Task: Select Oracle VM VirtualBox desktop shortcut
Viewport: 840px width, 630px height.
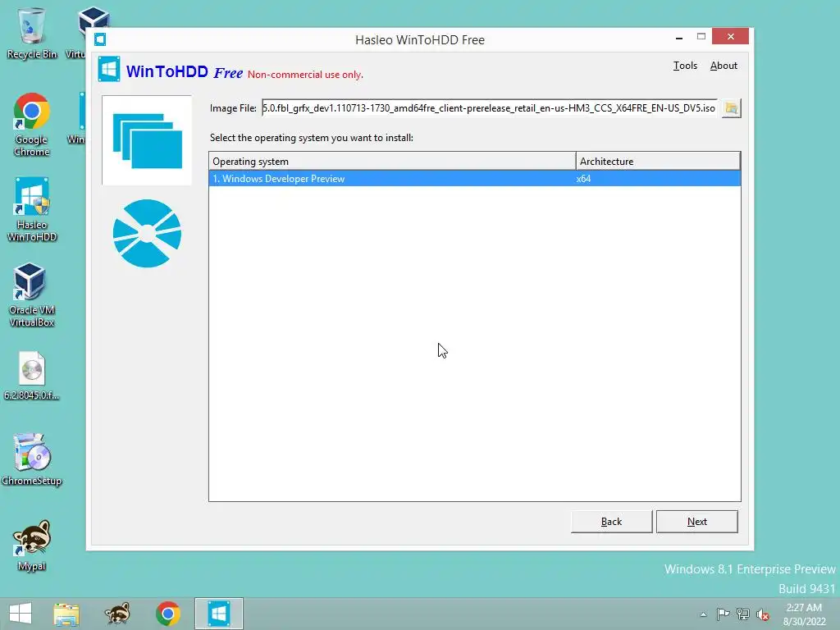Action: [x=32, y=295]
